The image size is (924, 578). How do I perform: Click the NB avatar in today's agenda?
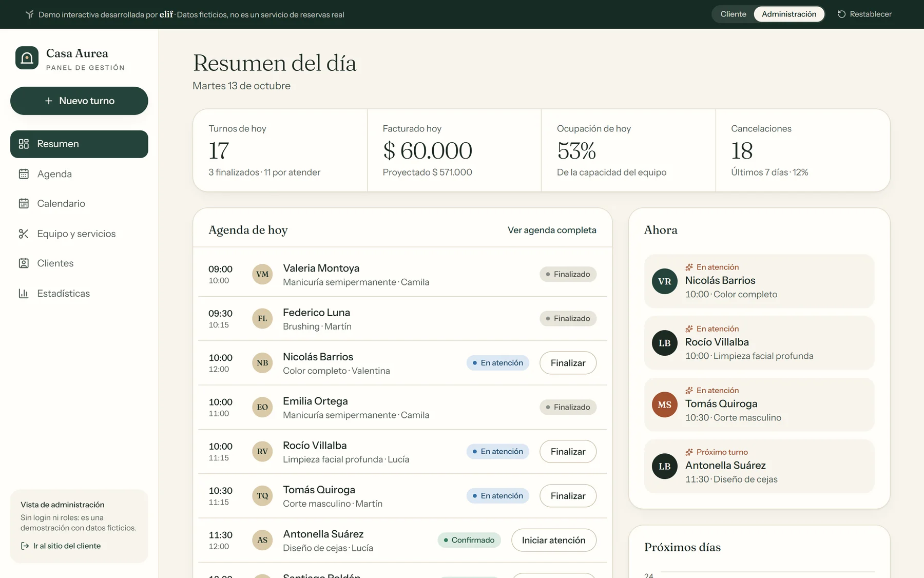coord(262,363)
